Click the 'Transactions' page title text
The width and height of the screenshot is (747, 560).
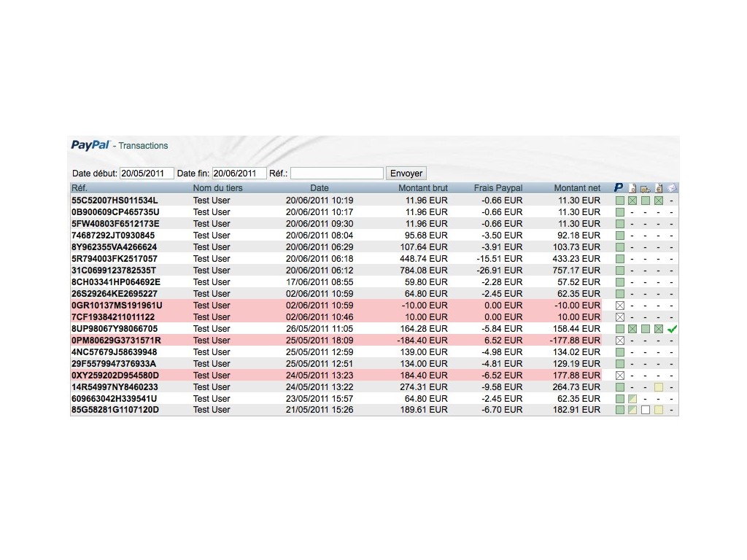(143, 146)
